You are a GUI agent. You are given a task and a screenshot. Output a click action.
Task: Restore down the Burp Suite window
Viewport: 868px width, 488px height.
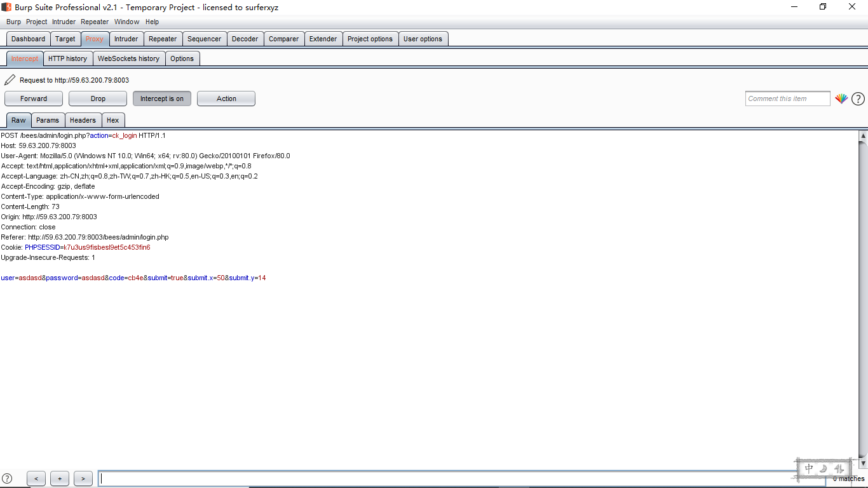point(823,7)
